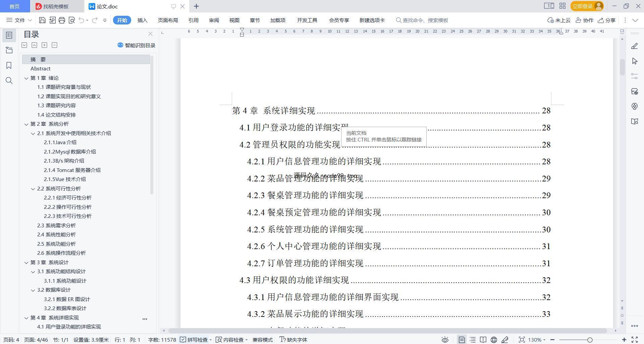Enable writing mode pen icon in status bar
The image size is (644, 344).
(x=505, y=340)
